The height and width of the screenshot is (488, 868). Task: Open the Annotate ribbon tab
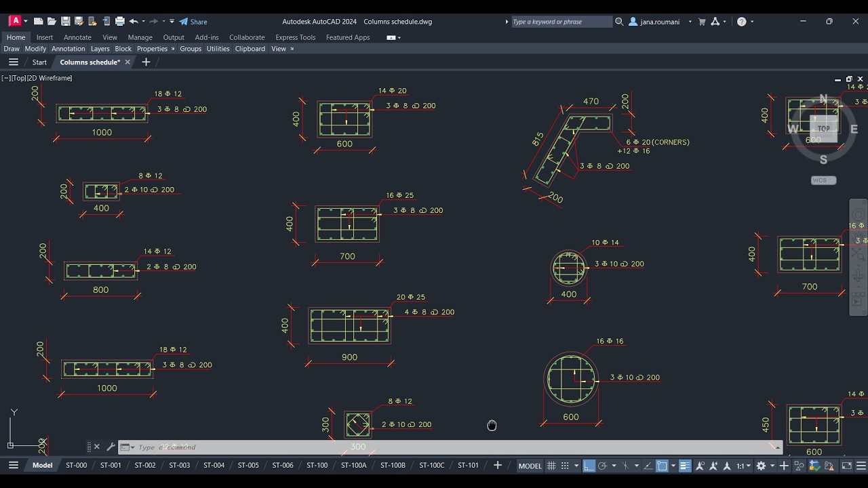tap(77, 38)
